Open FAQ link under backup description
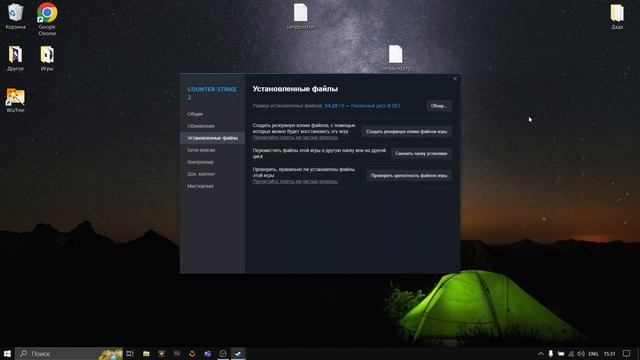Viewport: 640px width, 360px height. [295, 138]
